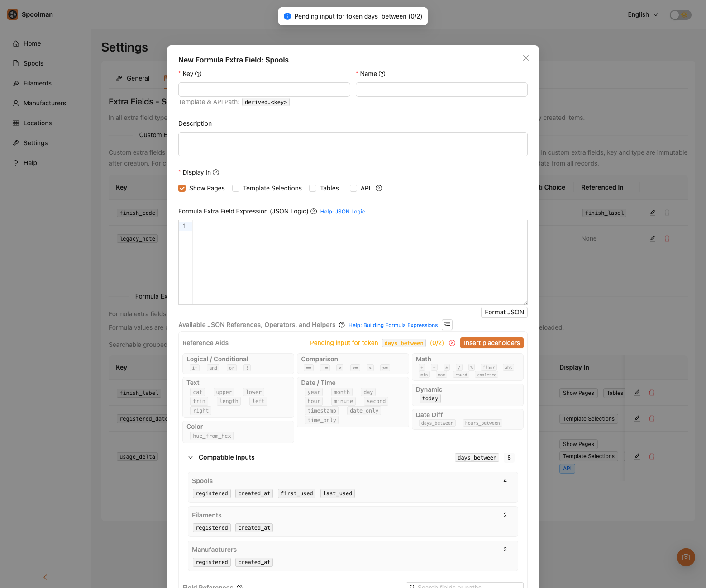Insert the today dynamic token
This screenshot has width=706, height=588.
(430, 398)
